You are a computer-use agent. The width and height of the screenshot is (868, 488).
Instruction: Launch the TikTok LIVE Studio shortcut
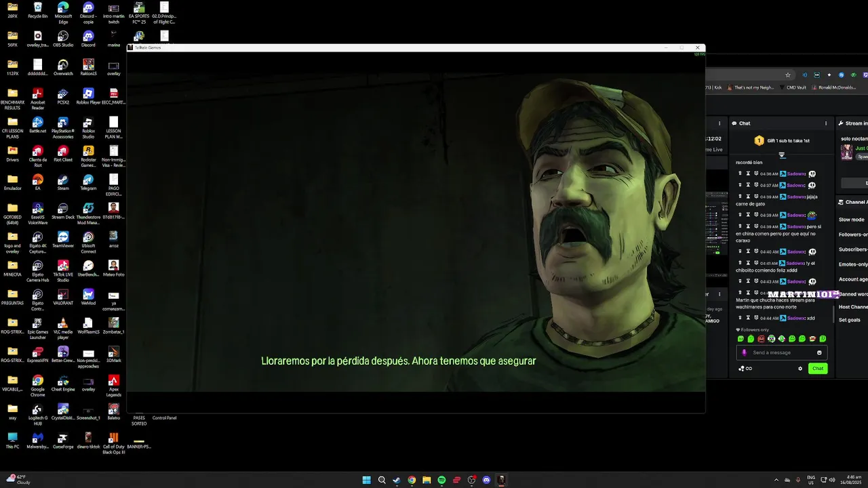coord(62,270)
